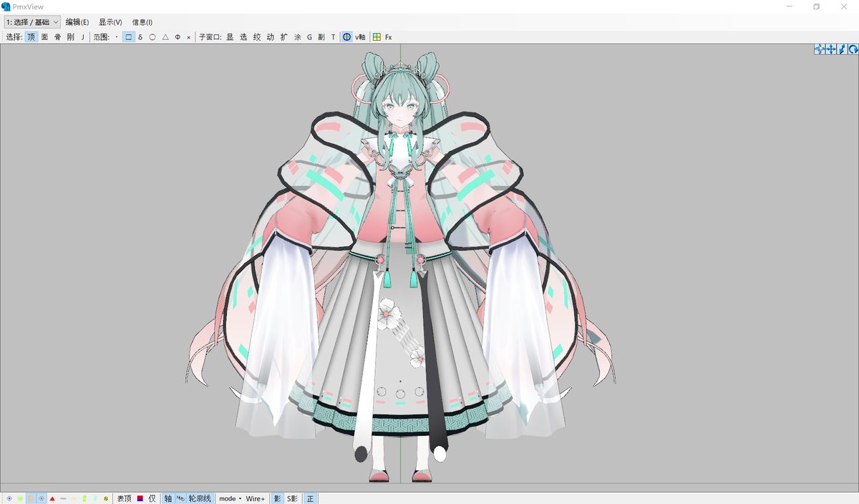Click the four-color grid icon
Screen dimensions: 859x504
377,37
